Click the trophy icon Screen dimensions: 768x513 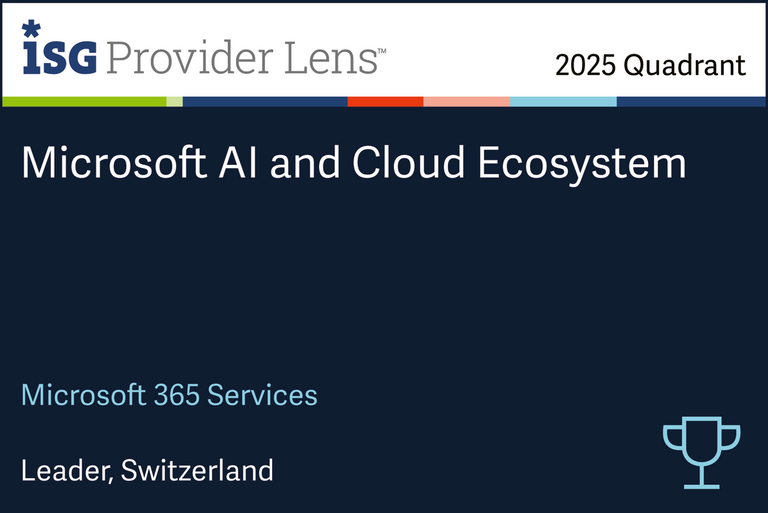pos(701,453)
